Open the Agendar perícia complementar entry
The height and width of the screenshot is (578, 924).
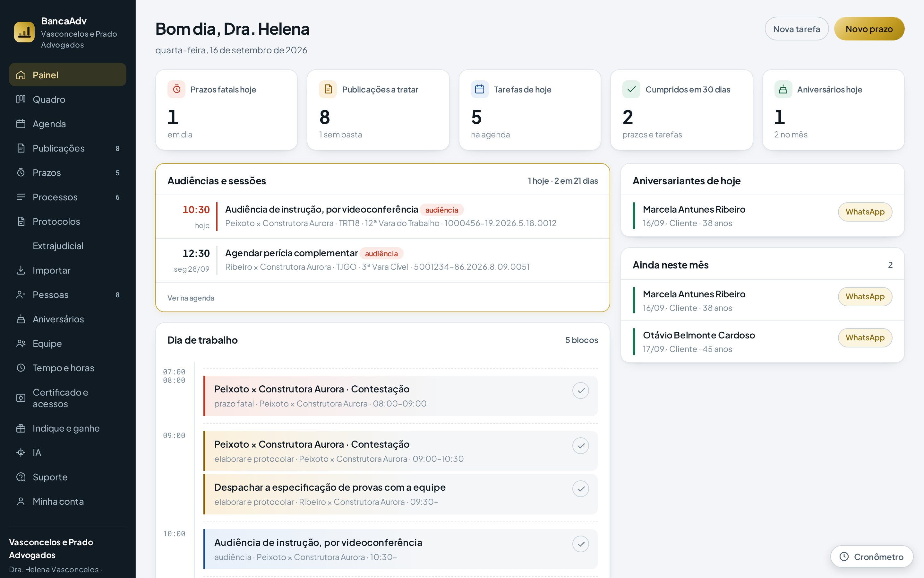[x=382, y=260]
